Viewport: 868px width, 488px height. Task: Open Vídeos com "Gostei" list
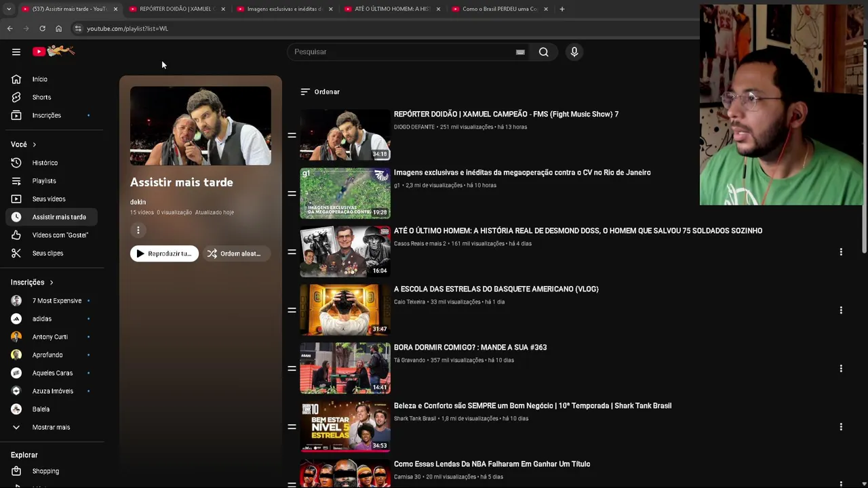click(53, 235)
